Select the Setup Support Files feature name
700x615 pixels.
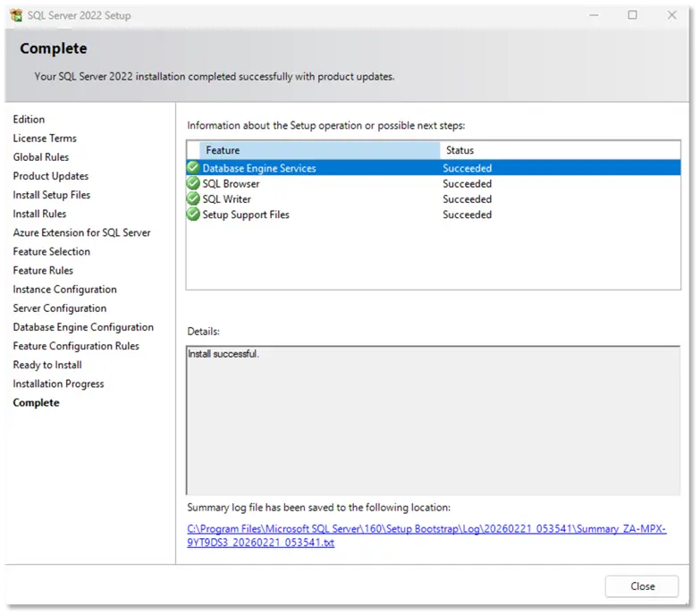click(x=246, y=215)
